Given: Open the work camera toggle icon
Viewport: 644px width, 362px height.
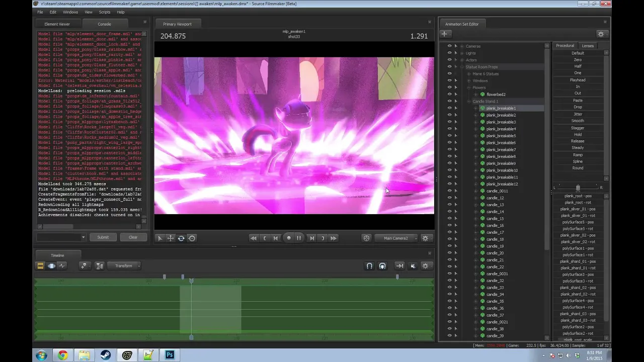Looking at the screenshot, I should (367, 238).
